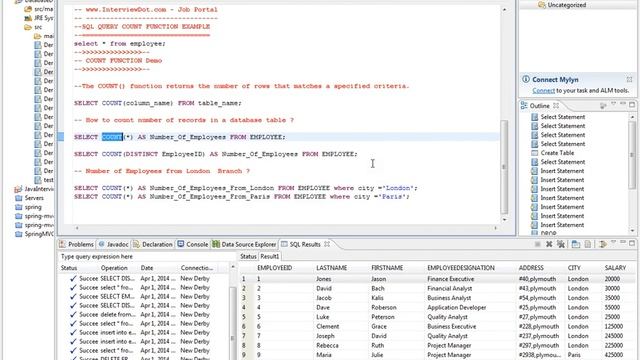Close the SQL Results tab via its X
The width and height of the screenshot is (640, 360).
327,244
